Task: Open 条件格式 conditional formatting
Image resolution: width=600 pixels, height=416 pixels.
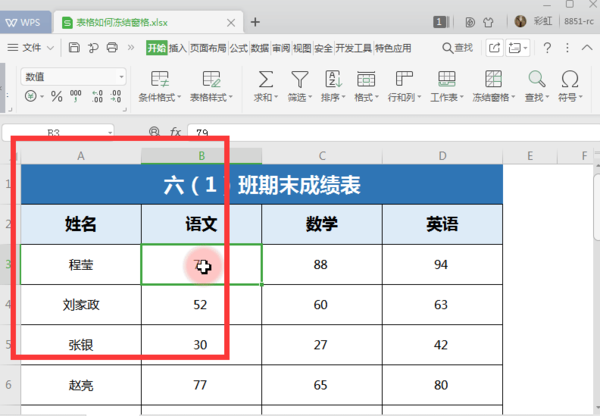Action: click(160, 86)
